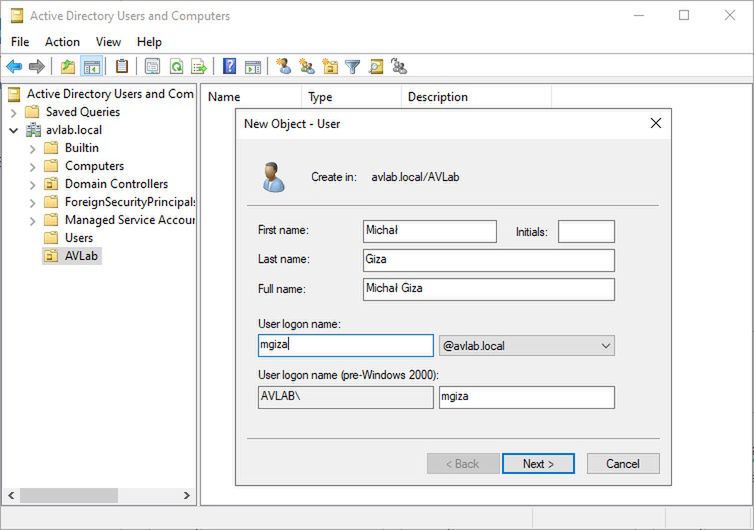Select the Domain Controllers tree item
Viewport: 754px width, 530px height.
pos(116,184)
